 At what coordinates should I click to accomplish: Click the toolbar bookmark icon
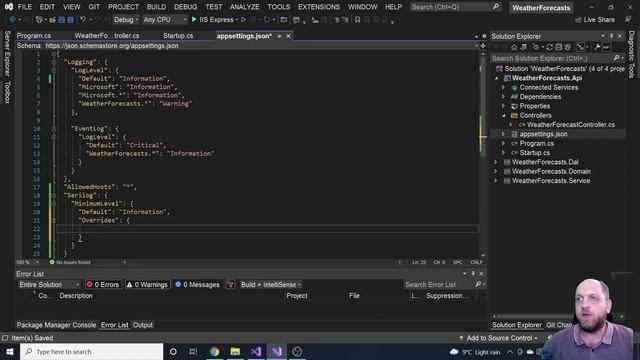358,20
